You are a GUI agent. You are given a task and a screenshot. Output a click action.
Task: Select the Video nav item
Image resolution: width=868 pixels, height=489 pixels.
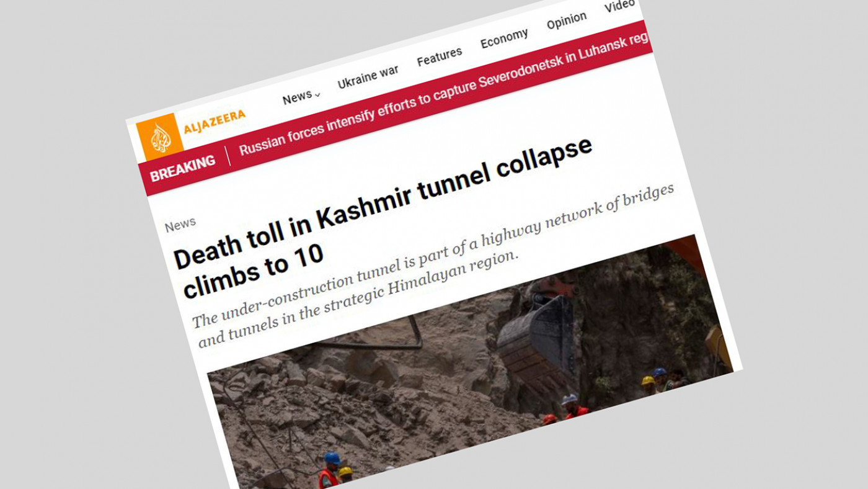point(619,7)
